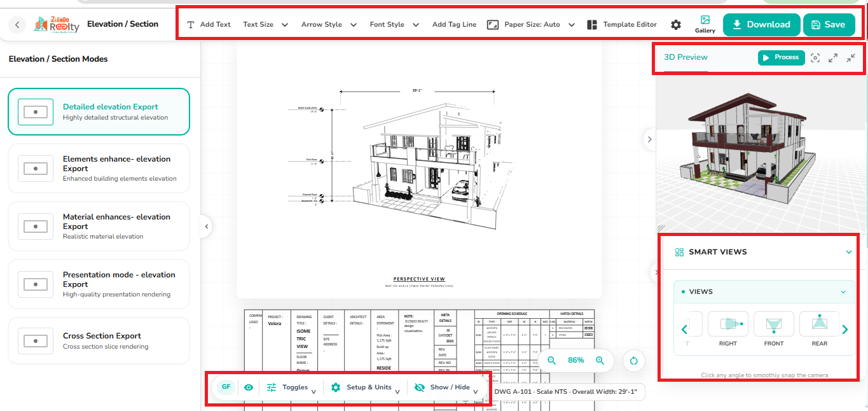The image size is (868, 411).
Task: Open the Gallery
Action: (705, 24)
